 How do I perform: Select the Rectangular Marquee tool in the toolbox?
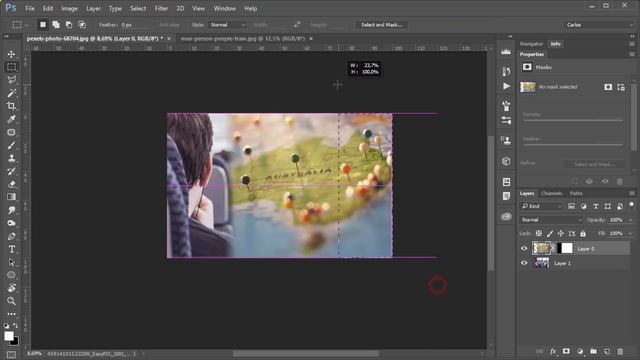(x=11, y=67)
